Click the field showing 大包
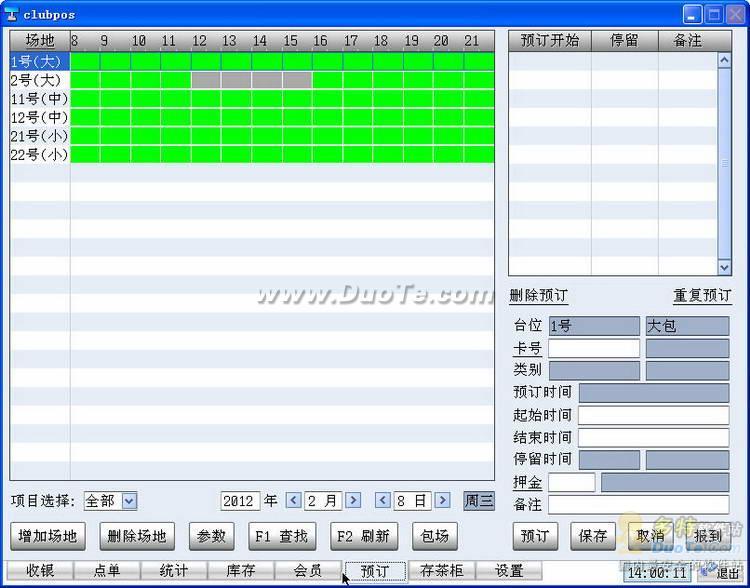 [688, 326]
